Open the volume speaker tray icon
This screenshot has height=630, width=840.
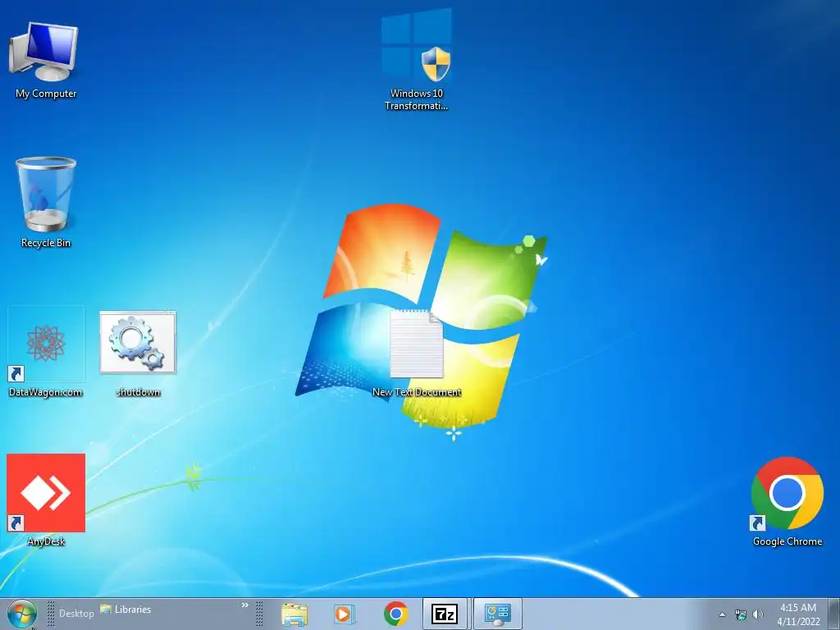point(757,614)
